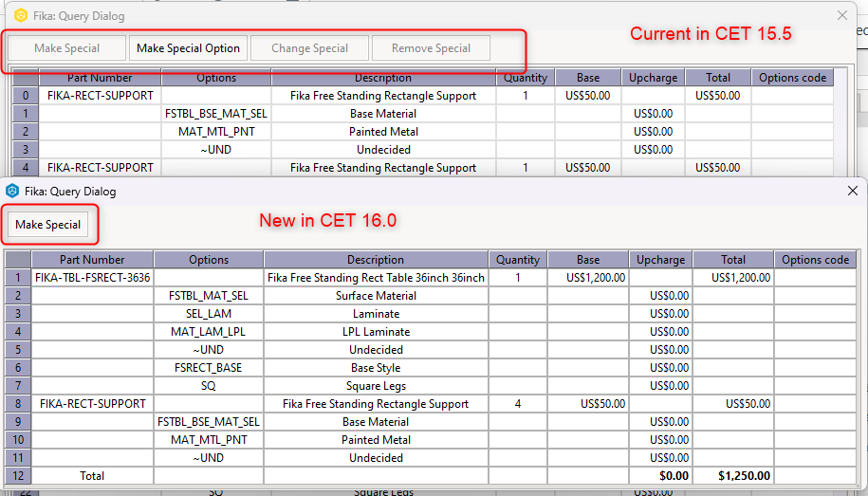
Task: Click Make Special button in CET 16.0 dialog
Action: 48,225
